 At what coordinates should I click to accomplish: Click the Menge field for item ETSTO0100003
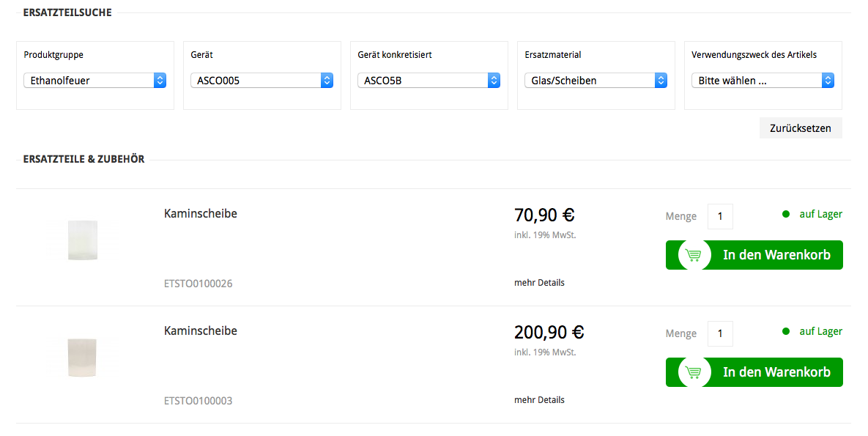click(720, 333)
